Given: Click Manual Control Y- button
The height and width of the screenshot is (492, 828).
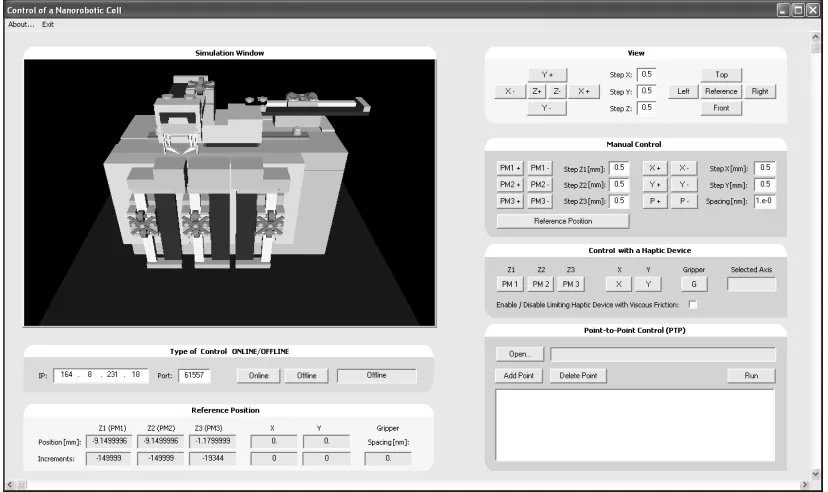Looking at the screenshot, I should click(x=684, y=184).
